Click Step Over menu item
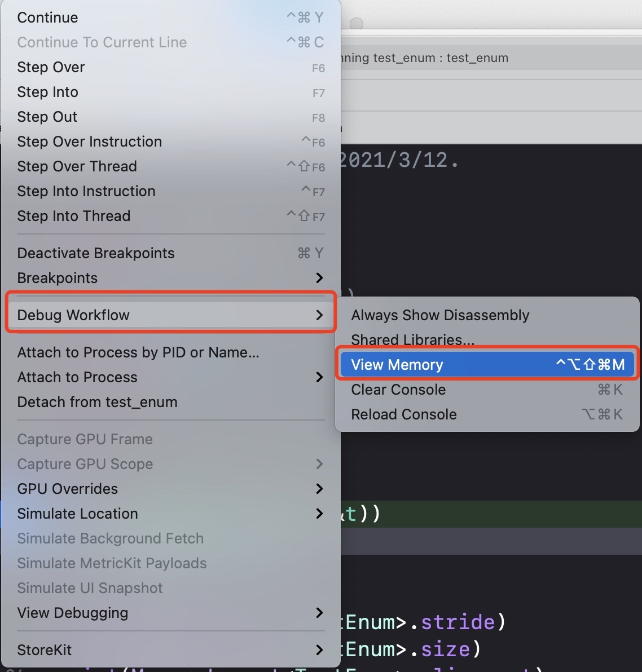 tap(171, 67)
